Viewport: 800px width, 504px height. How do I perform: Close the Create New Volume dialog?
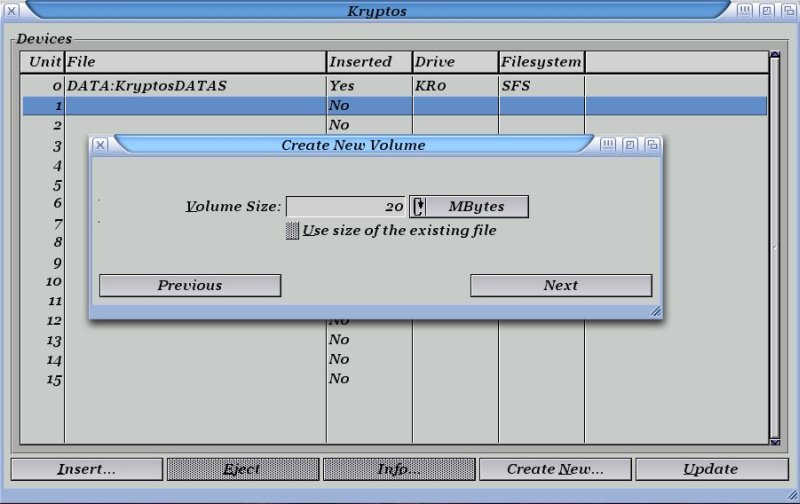point(101,145)
